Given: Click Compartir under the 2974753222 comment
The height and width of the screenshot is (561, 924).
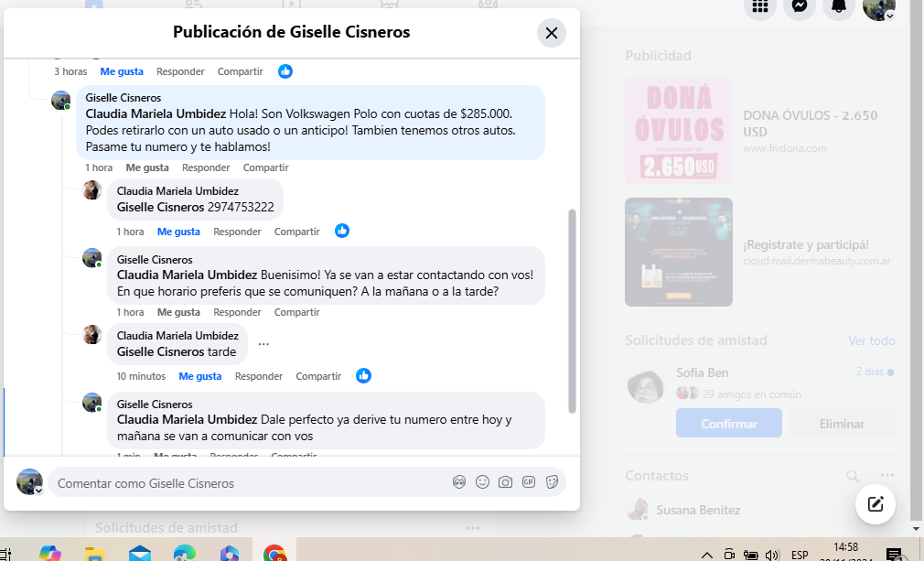Looking at the screenshot, I should 297,232.
